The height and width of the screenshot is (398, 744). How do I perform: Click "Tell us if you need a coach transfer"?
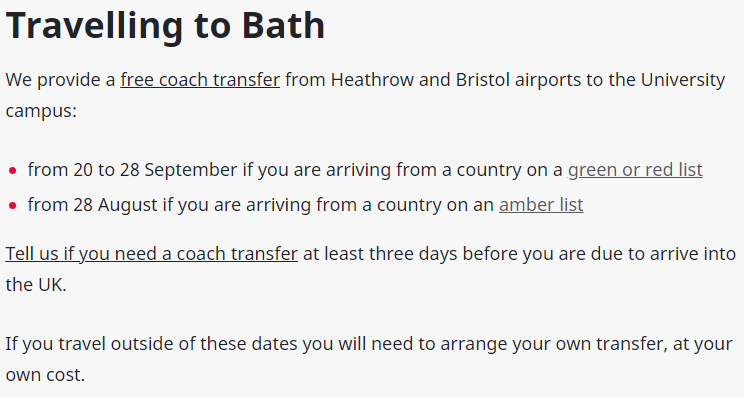[x=151, y=254]
